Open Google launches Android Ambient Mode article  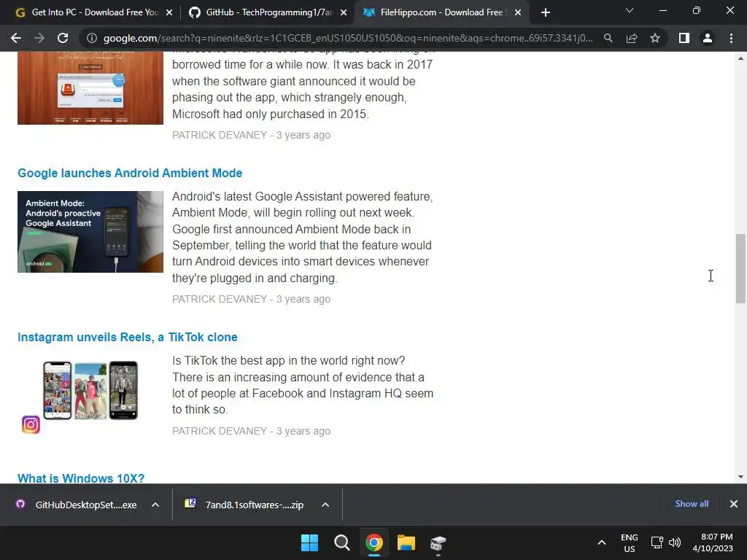(130, 173)
